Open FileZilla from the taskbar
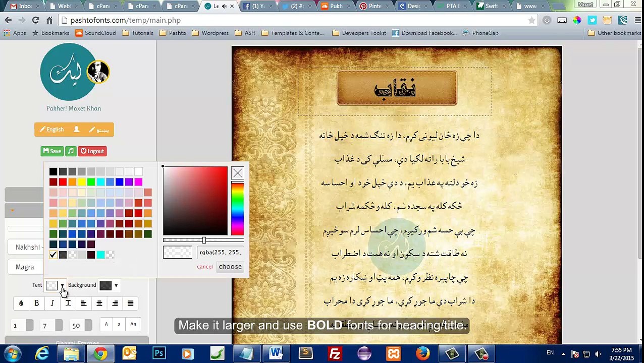Viewport: 644px width, 363px height. [x=335, y=353]
